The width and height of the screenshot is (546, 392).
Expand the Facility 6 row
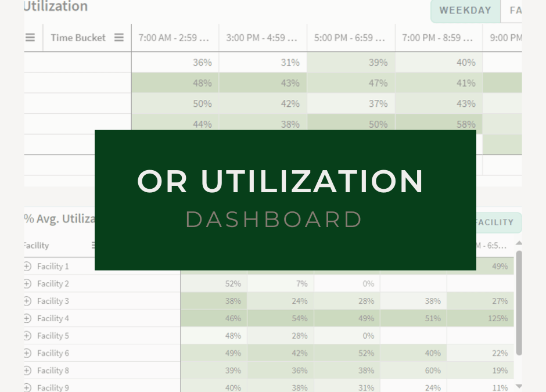pos(27,353)
